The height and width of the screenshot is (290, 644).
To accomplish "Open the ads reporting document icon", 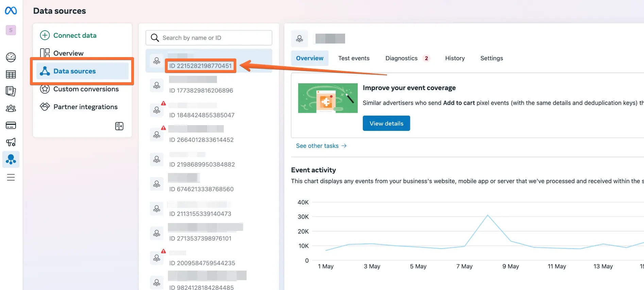I will [11, 91].
